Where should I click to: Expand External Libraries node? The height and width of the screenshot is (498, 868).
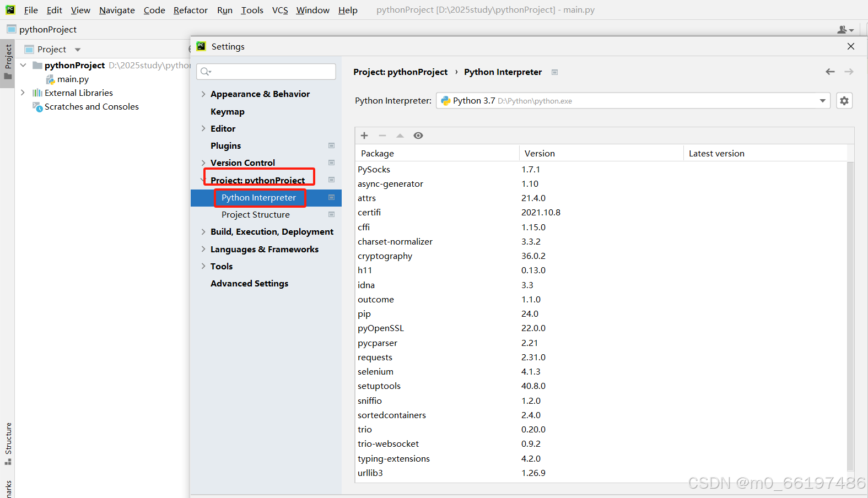click(23, 93)
